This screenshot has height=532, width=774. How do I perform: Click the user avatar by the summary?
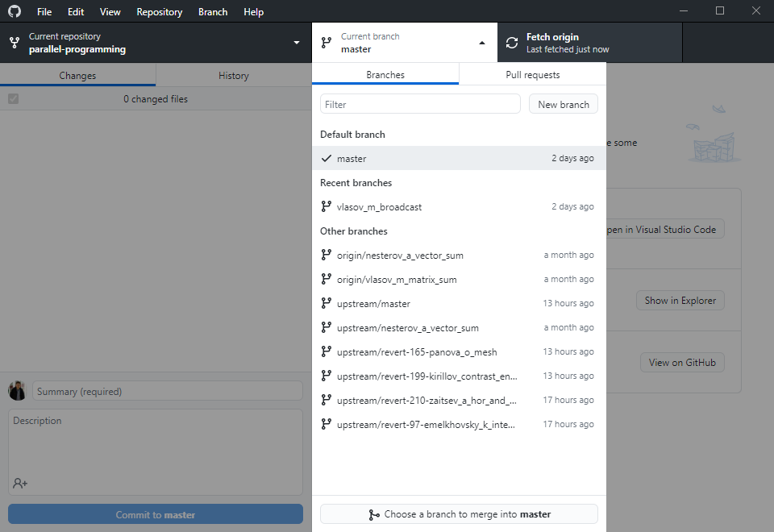(x=17, y=391)
